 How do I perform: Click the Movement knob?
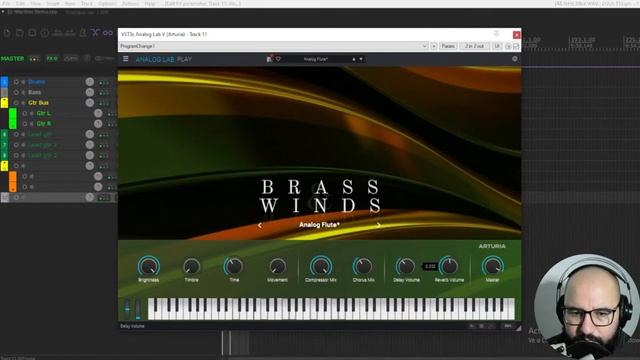pyautogui.click(x=277, y=266)
